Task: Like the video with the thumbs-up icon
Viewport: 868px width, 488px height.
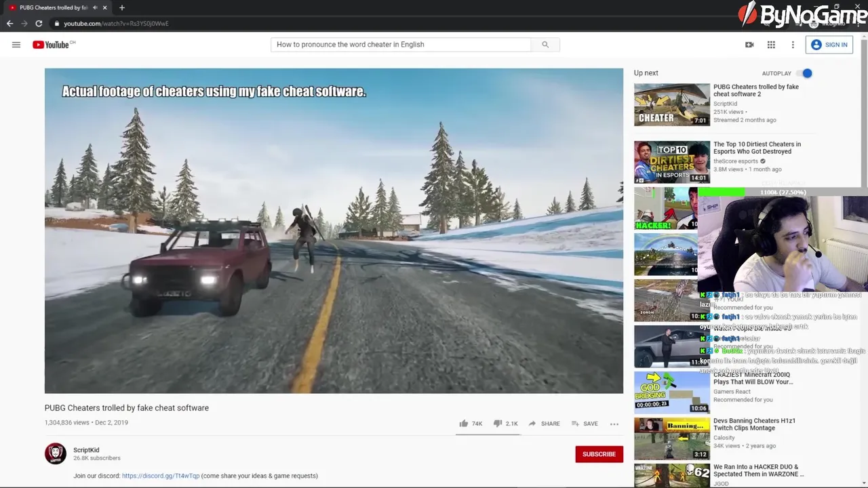Action: pyautogui.click(x=464, y=424)
